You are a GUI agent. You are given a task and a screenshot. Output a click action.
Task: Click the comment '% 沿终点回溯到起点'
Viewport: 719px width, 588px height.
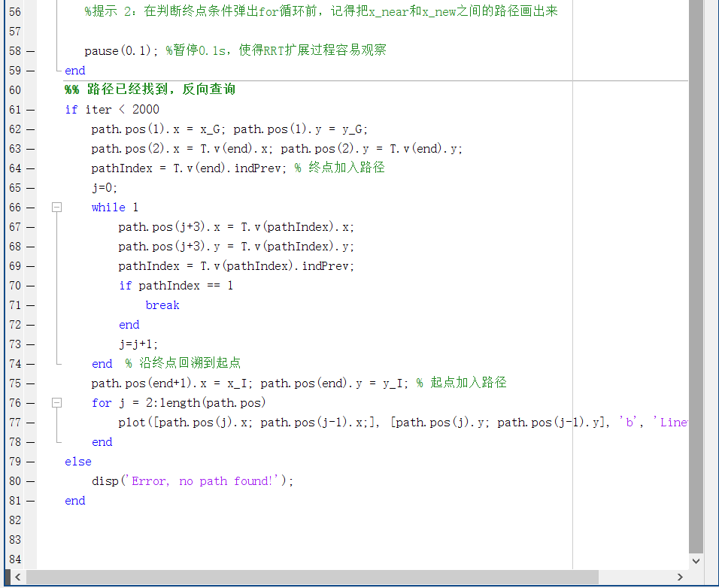click(183, 363)
